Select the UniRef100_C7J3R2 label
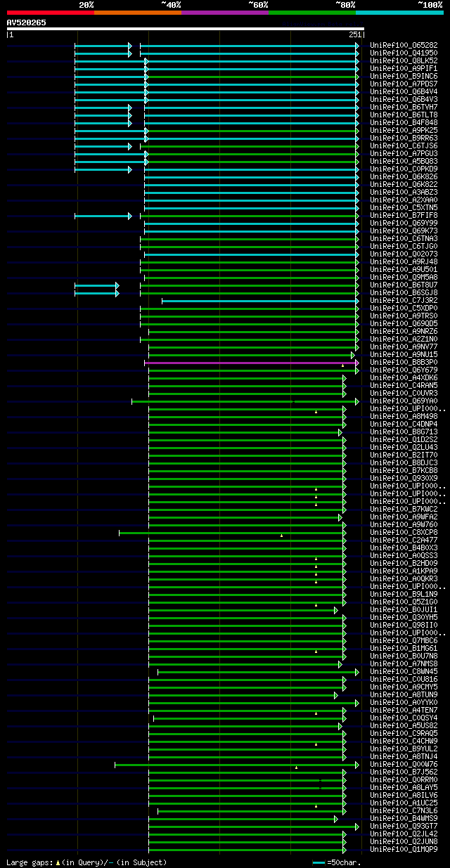The width and height of the screenshot is (450, 868). tap(404, 300)
